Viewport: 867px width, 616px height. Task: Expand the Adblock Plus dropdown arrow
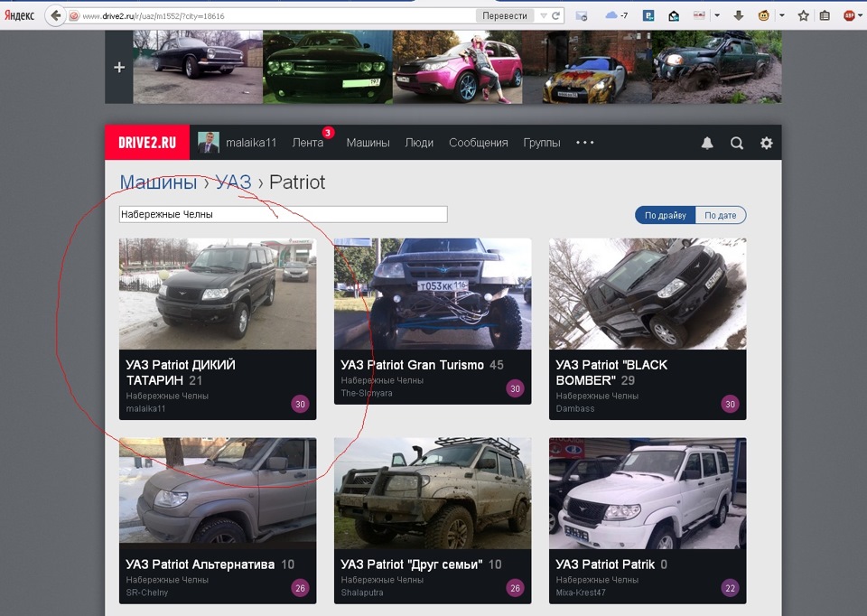pyautogui.click(x=862, y=16)
